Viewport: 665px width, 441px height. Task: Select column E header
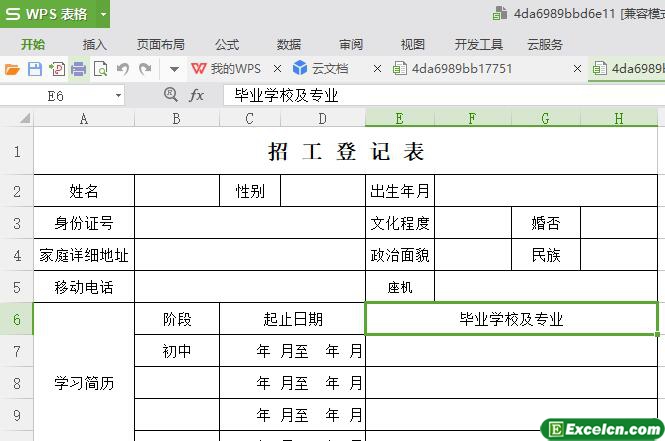coord(400,119)
